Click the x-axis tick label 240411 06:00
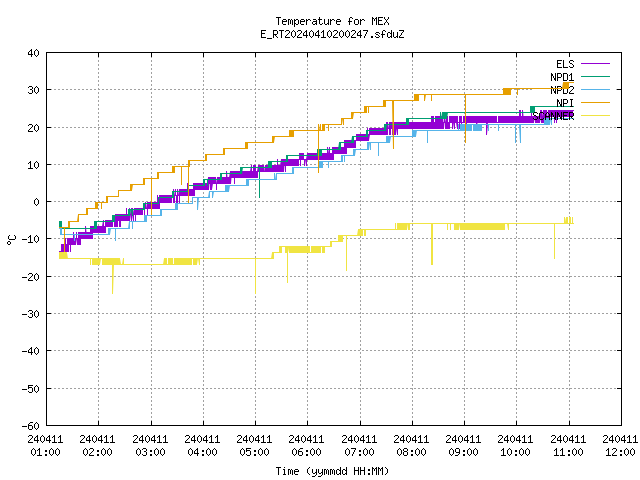The image size is (640, 480). [306, 446]
